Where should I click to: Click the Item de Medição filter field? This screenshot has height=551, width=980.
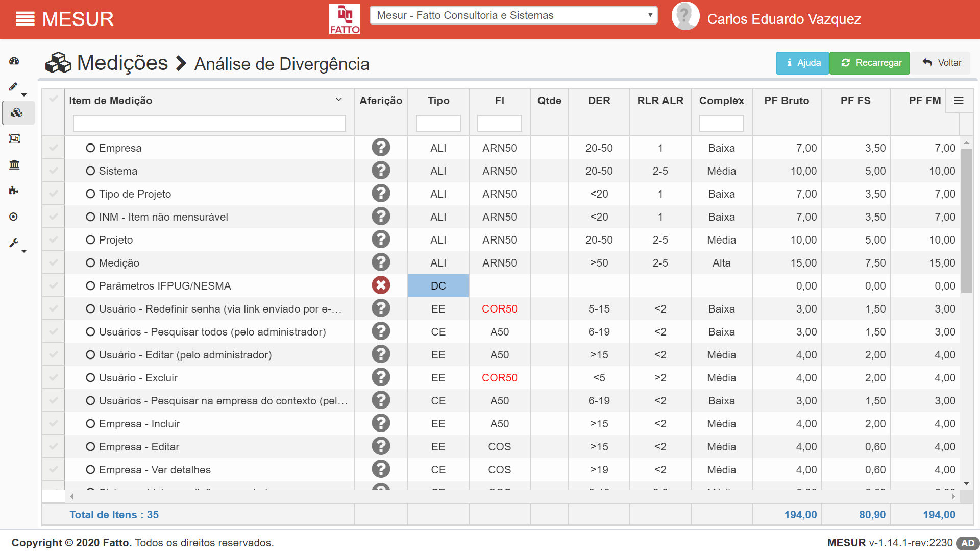[x=209, y=123]
